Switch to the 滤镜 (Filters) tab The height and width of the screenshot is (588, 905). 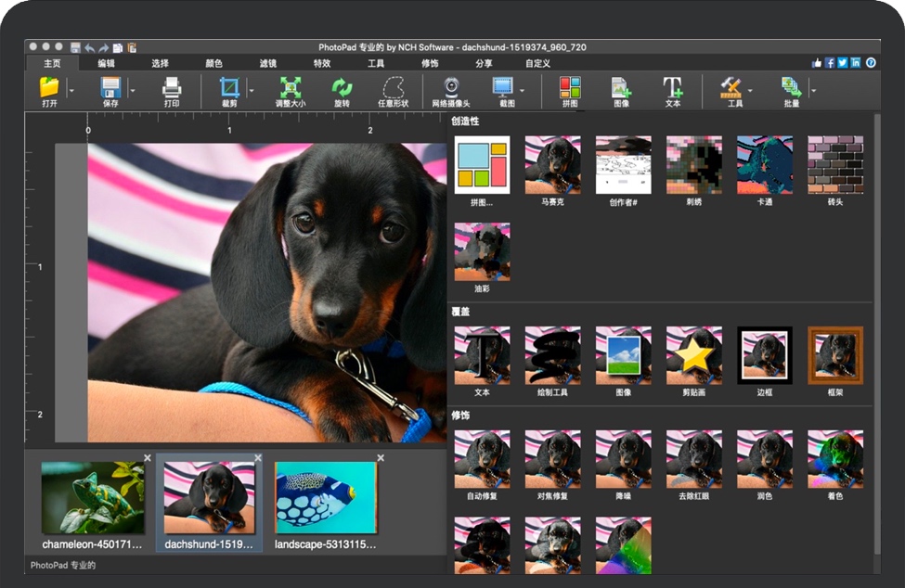click(268, 63)
